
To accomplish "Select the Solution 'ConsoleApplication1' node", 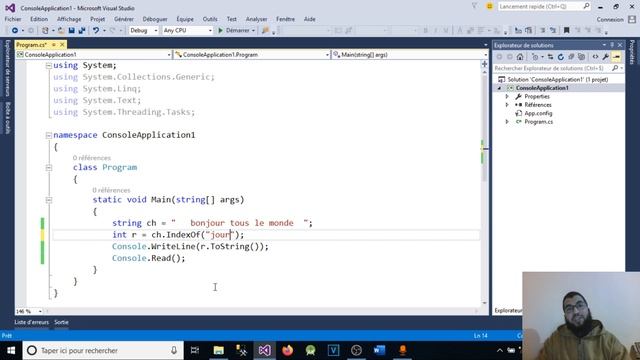I will pyautogui.click(x=558, y=80).
